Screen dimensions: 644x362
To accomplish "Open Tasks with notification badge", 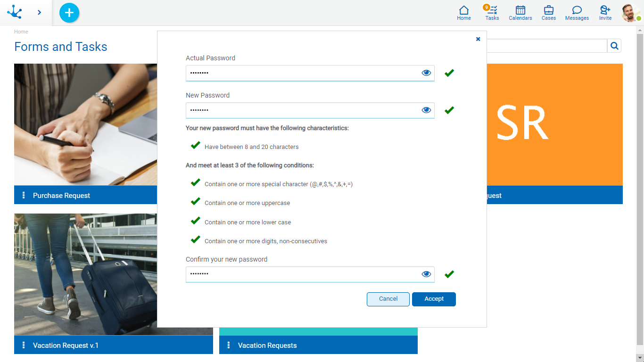I will pos(492,13).
